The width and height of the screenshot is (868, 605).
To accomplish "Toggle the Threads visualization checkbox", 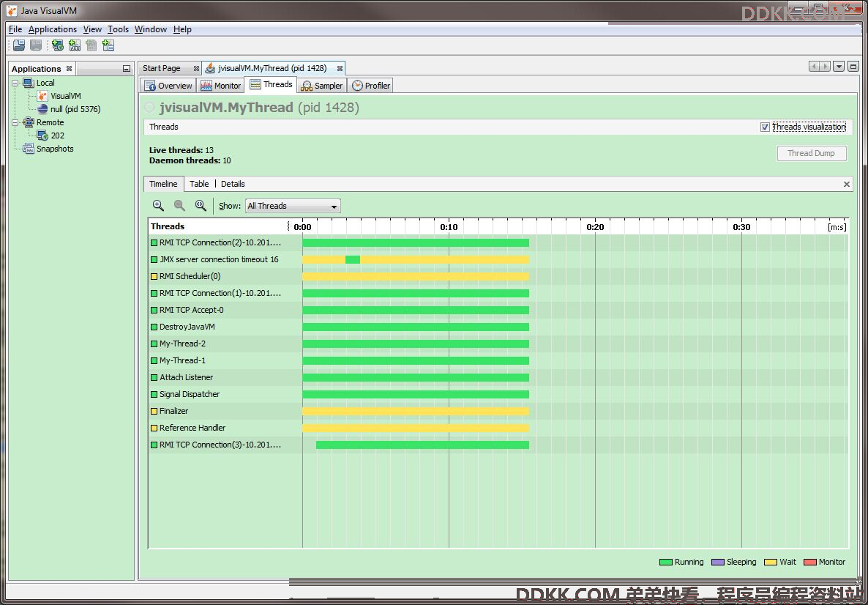I will click(x=765, y=127).
